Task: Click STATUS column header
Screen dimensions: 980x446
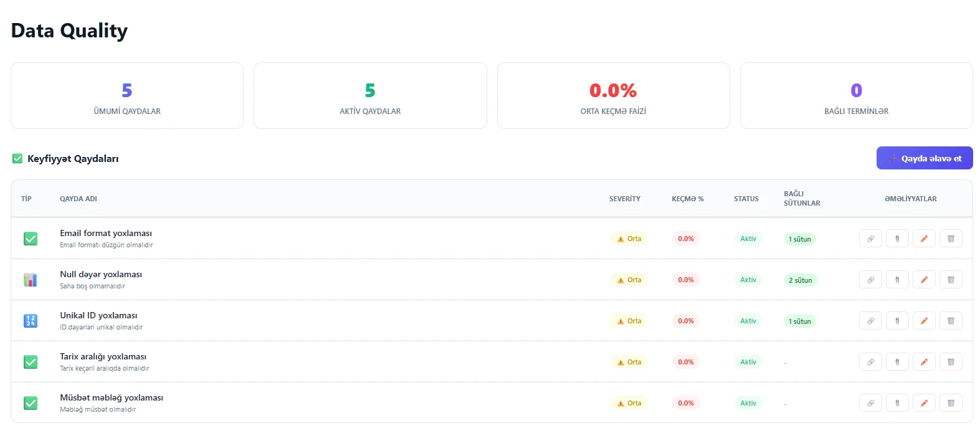Action: point(746,199)
